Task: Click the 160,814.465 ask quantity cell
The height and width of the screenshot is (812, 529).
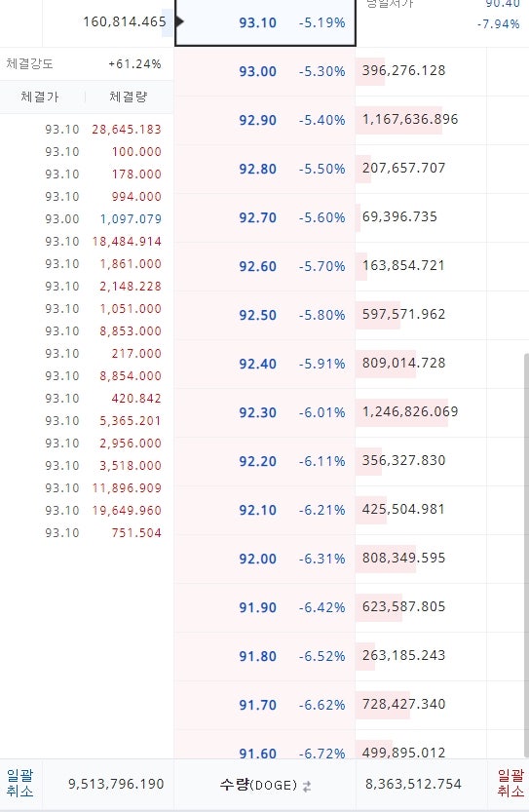Action: click(125, 21)
